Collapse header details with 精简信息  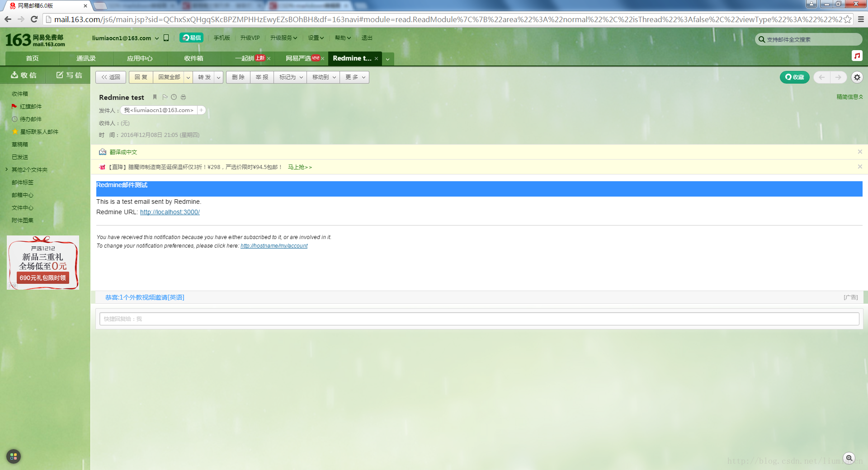point(849,97)
